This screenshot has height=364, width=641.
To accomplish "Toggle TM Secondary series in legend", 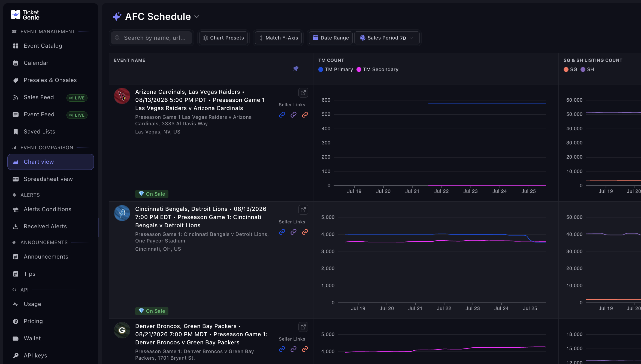I will click(x=377, y=69).
